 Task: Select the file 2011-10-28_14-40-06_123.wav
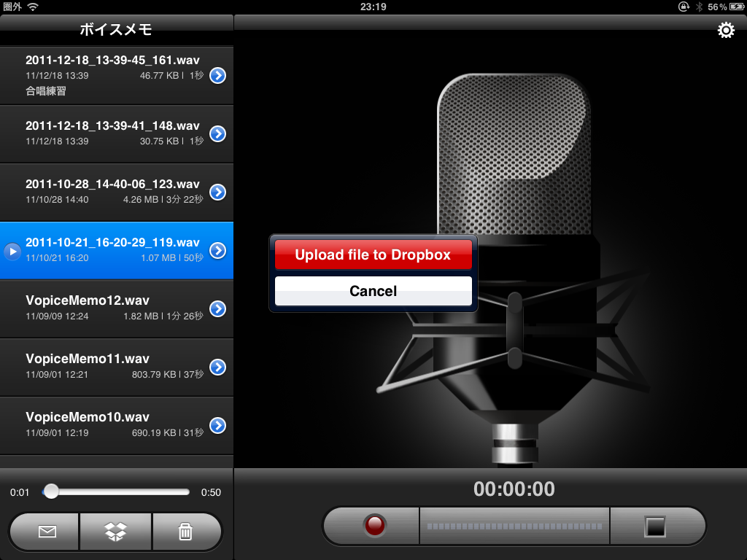117,192
